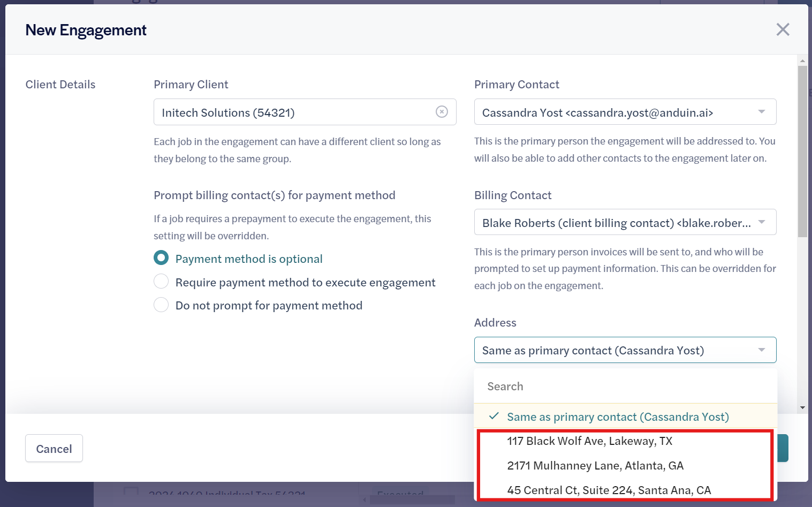Screen dimensions: 812x507
Task: Click the scrollbar down arrow
Action: click(802, 407)
